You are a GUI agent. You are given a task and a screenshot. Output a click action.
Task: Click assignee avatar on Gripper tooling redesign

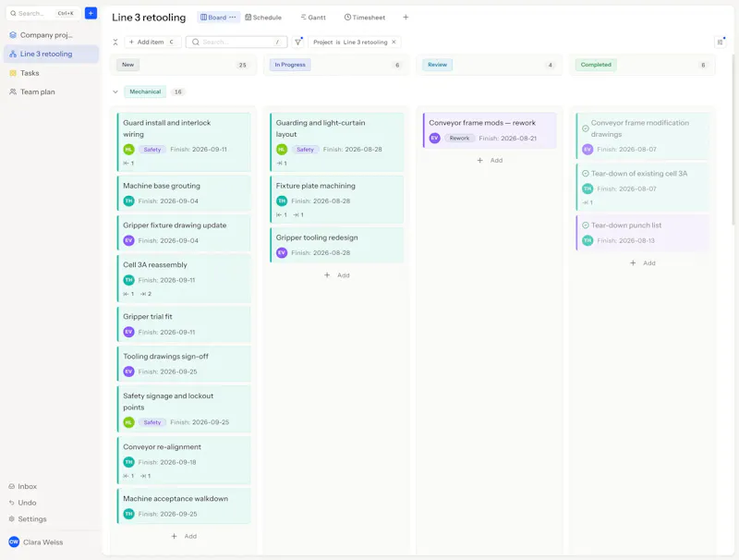[x=282, y=252]
